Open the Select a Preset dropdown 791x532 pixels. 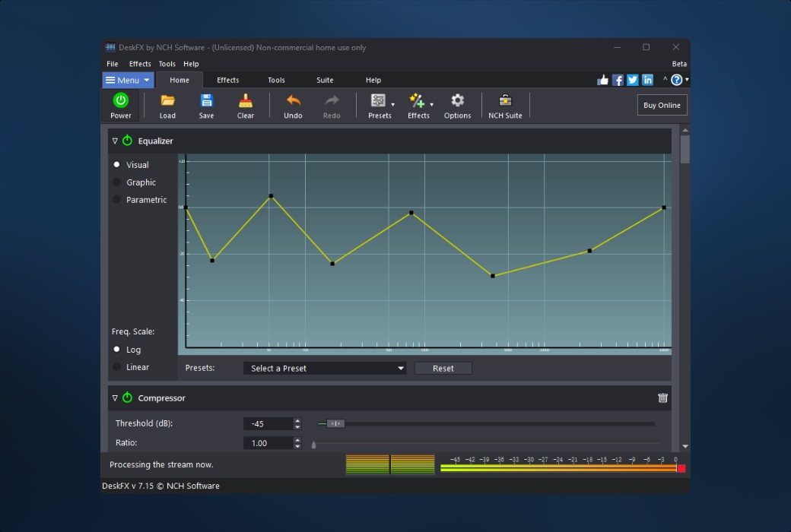(325, 369)
